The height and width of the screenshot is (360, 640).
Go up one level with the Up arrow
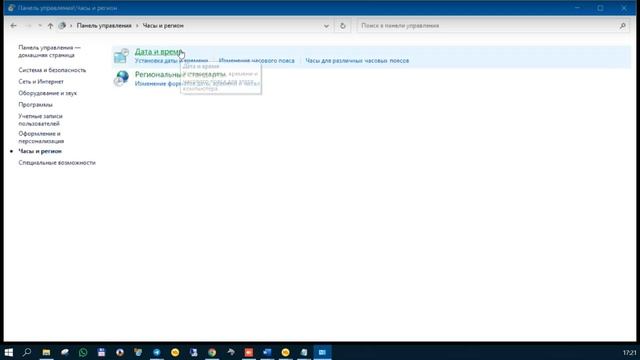tap(50, 26)
